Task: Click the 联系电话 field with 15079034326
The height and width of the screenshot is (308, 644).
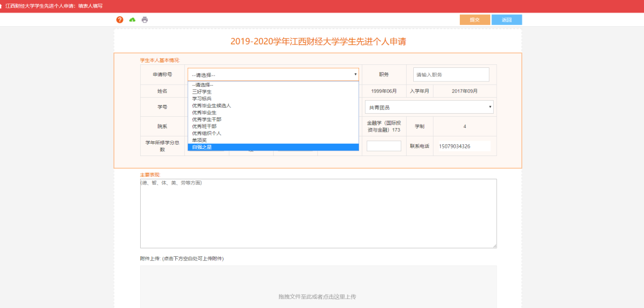Action: (x=464, y=146)
